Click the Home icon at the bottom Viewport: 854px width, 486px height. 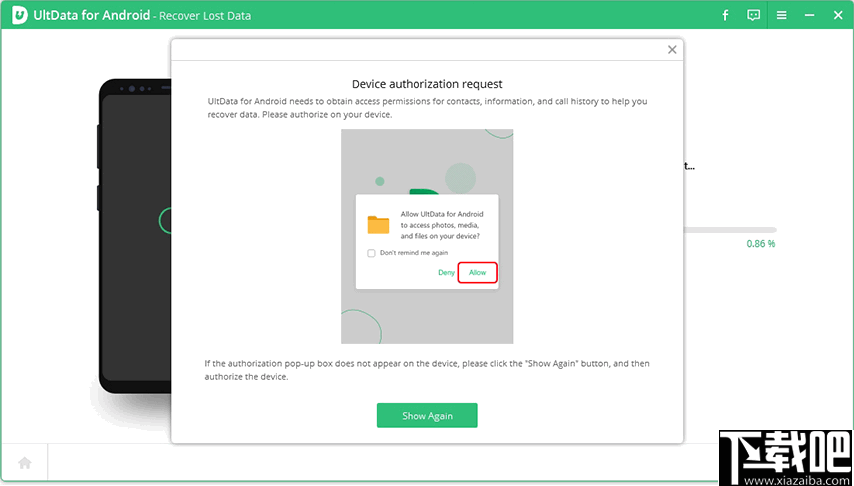(x=25, y=463)
